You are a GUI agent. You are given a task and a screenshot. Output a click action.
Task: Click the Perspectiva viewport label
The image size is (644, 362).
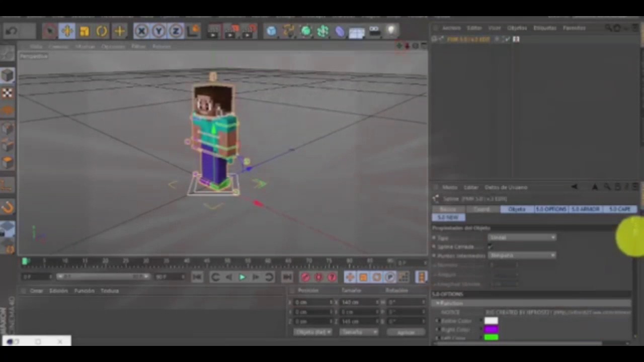[34, 56]
